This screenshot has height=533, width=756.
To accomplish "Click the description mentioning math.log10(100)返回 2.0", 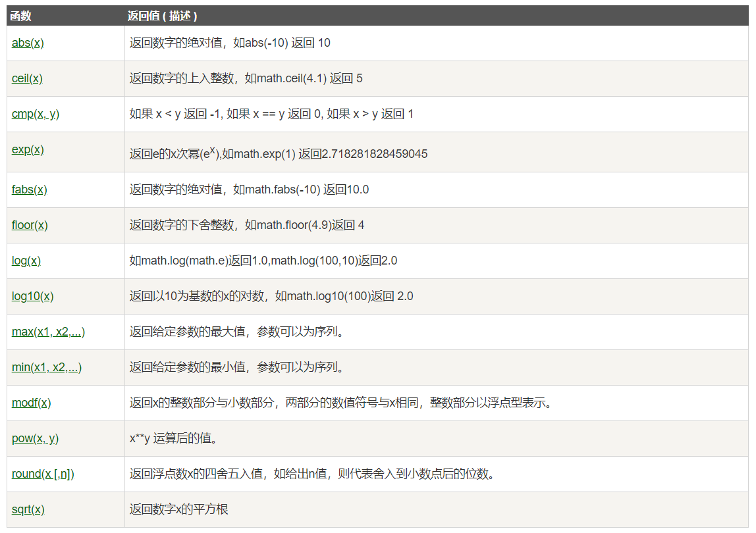I will click(271, 296).
